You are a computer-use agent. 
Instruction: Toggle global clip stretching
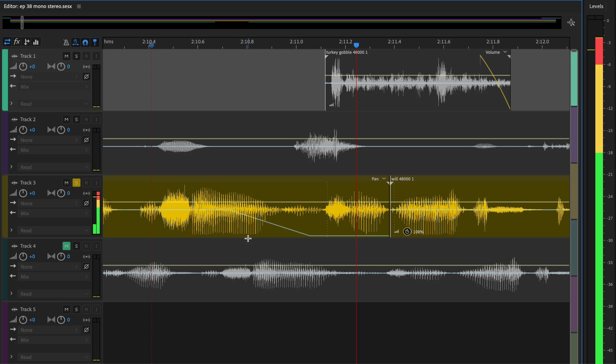[x=76, y=42]
